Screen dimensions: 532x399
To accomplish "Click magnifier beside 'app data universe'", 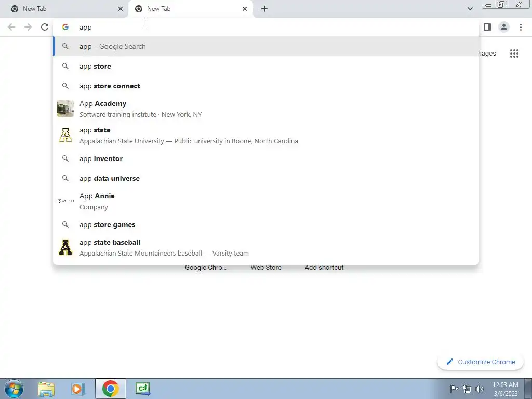I will pos(65,178).
